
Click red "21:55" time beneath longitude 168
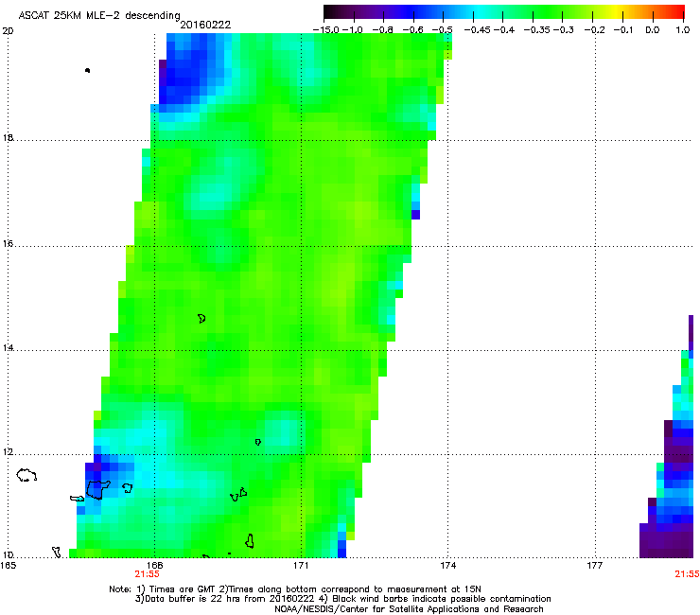(x=147, y=574)
